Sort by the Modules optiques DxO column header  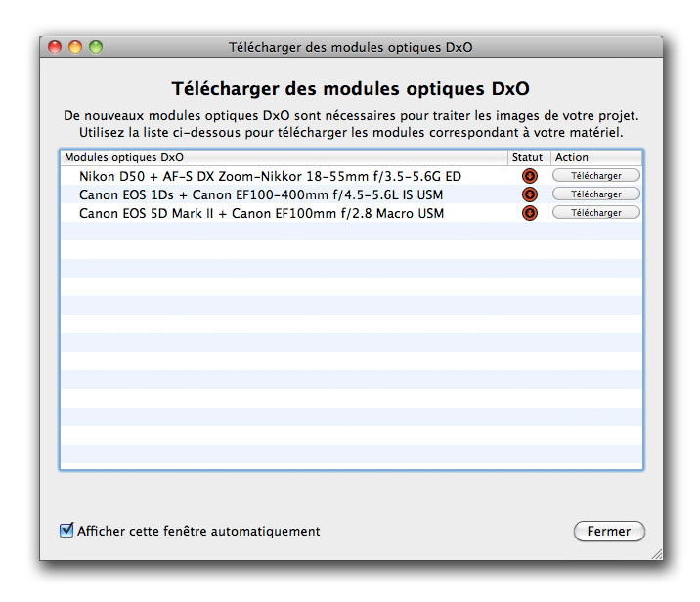[x=284, y=157]
